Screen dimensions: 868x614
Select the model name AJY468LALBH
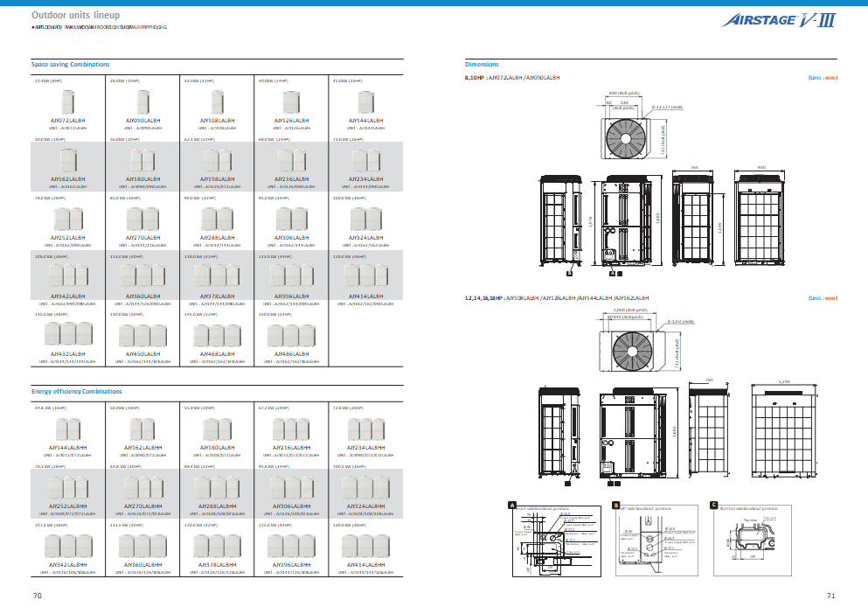[x=217, y=354]
